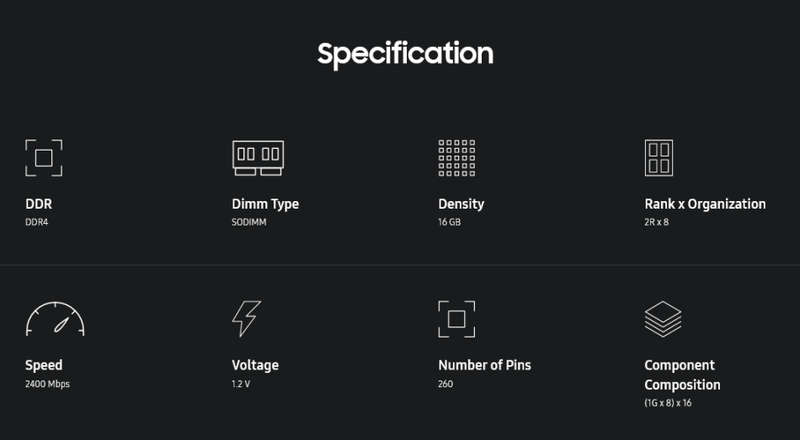Click the DDR focus-frame icon

[x=44, y=158]
